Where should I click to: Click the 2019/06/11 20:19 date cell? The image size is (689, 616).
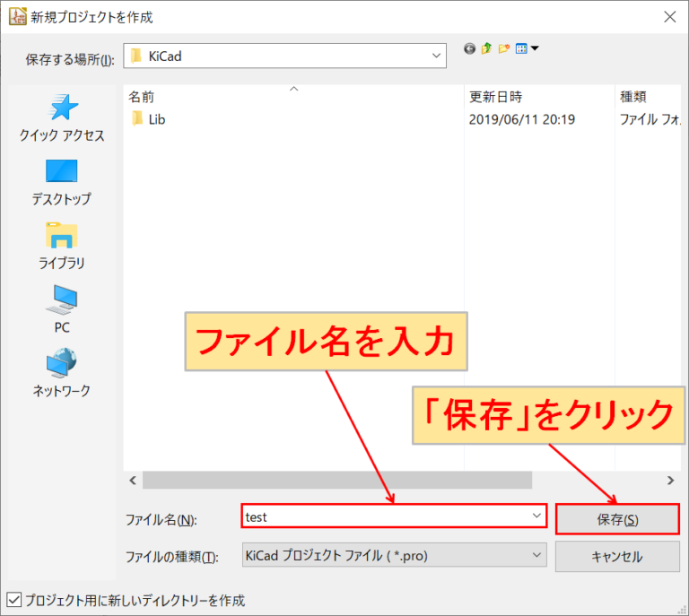click(521, 119)
